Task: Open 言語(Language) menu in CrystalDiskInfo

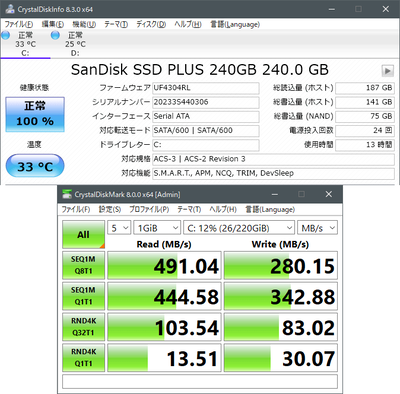Action: click(x=235, y=24)
